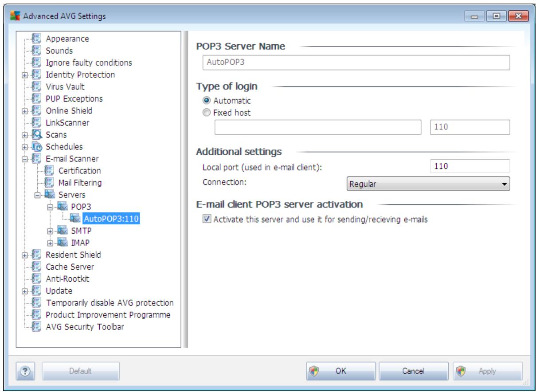
Task: Click the Fixed host address field
Action: 317,127
